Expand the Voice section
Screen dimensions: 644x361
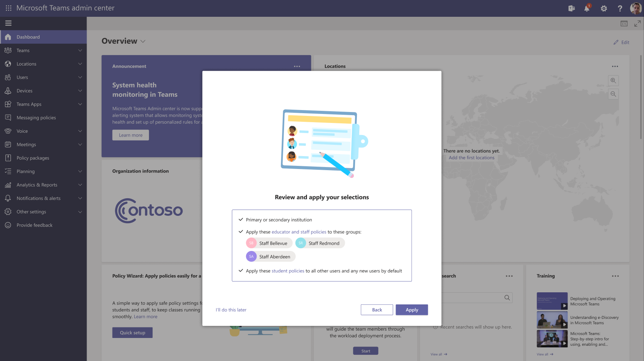click(x=22, y=131)
